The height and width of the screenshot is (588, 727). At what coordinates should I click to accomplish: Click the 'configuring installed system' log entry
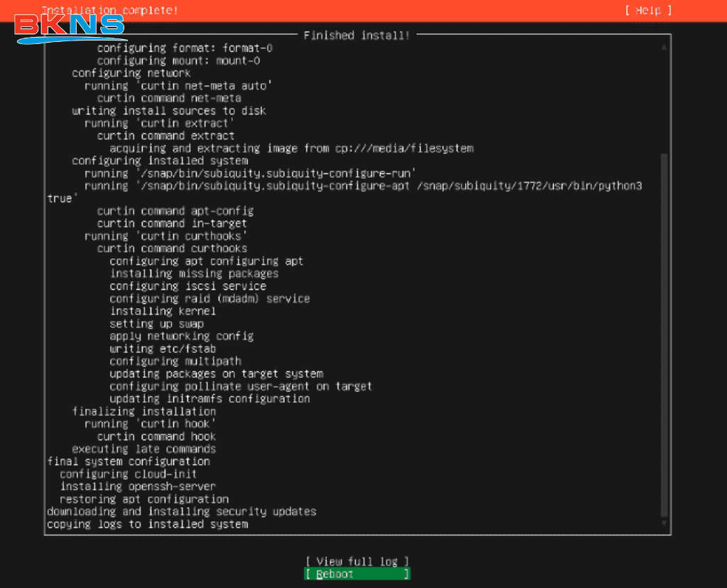coord(160,160)
